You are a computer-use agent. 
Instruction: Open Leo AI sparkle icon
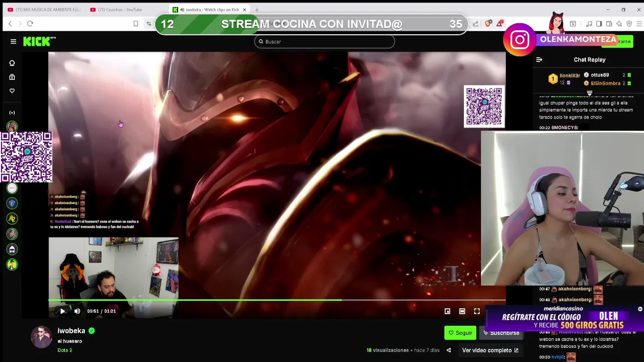point(619,24)
